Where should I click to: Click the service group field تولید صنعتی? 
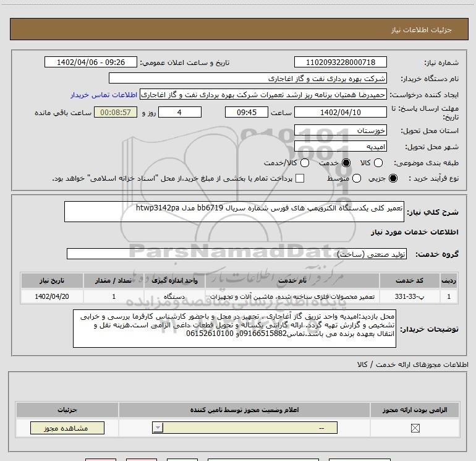[x=237, y=254]
